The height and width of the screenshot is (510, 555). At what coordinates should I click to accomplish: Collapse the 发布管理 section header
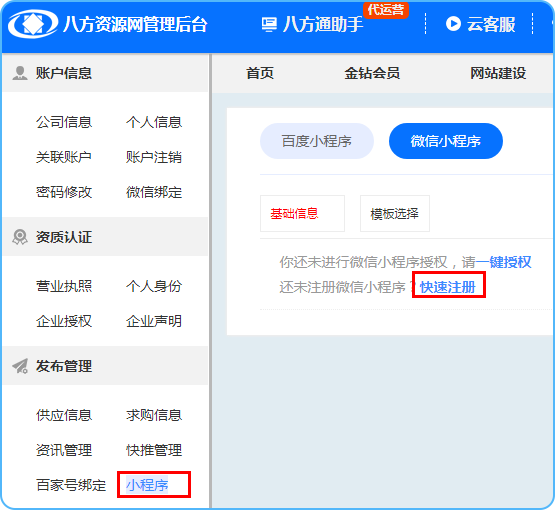pos(105,366)
